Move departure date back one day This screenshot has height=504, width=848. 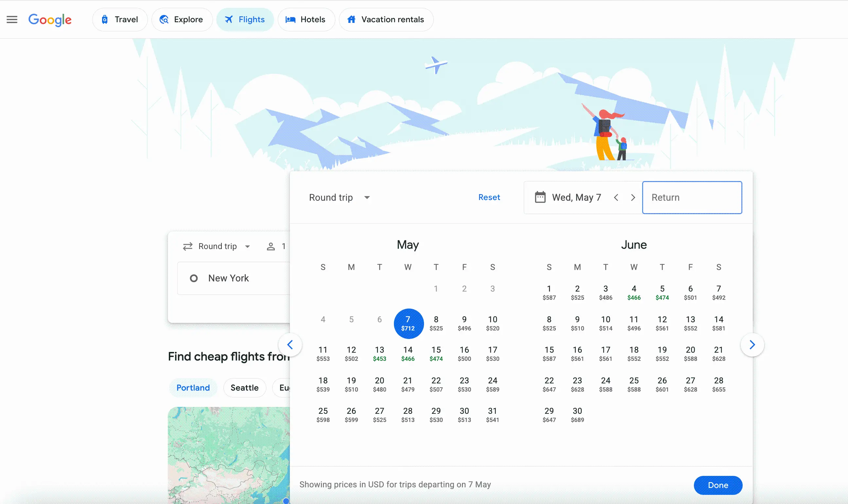tap(616, 197)
